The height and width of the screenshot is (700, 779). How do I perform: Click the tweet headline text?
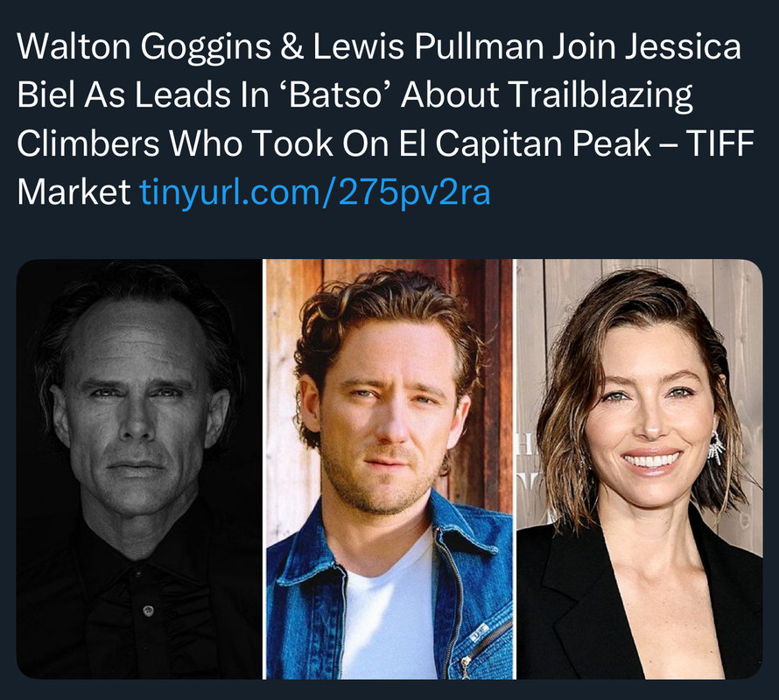[x=385, y=119]
